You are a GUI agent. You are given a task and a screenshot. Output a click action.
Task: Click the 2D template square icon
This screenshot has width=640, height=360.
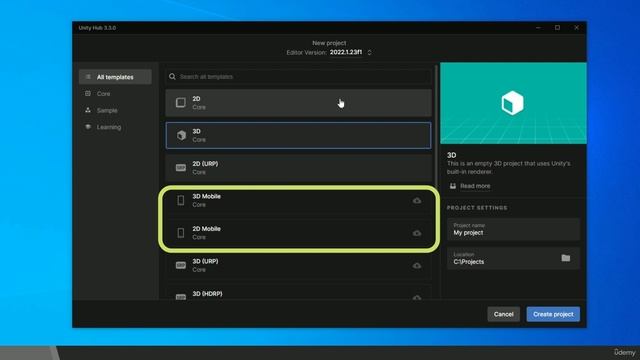(x=181, y=102)
